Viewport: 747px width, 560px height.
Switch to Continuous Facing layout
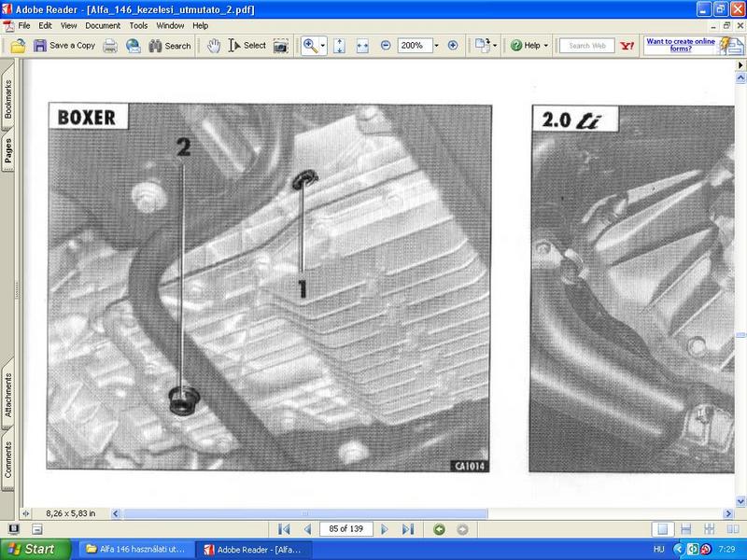(x=710, y=529)
